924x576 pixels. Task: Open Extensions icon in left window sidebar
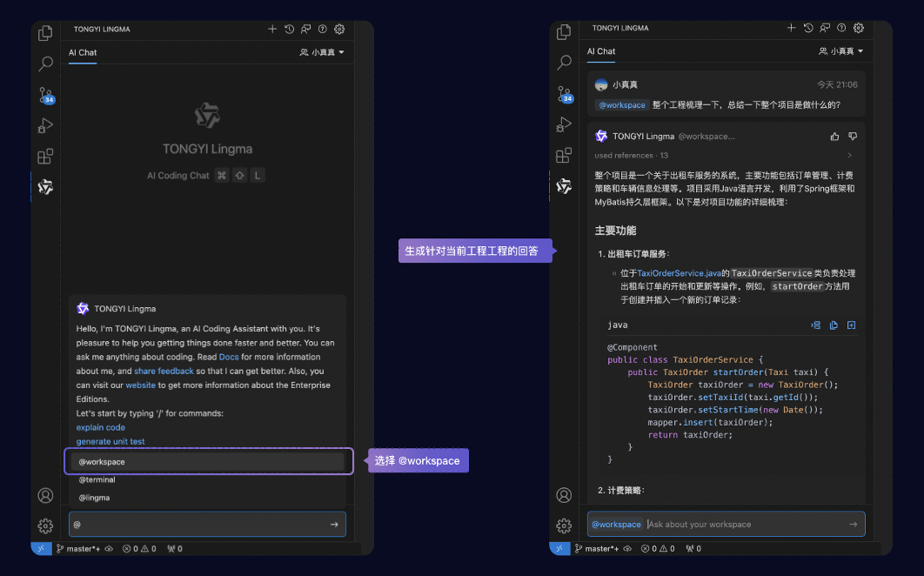pos(45,157)
